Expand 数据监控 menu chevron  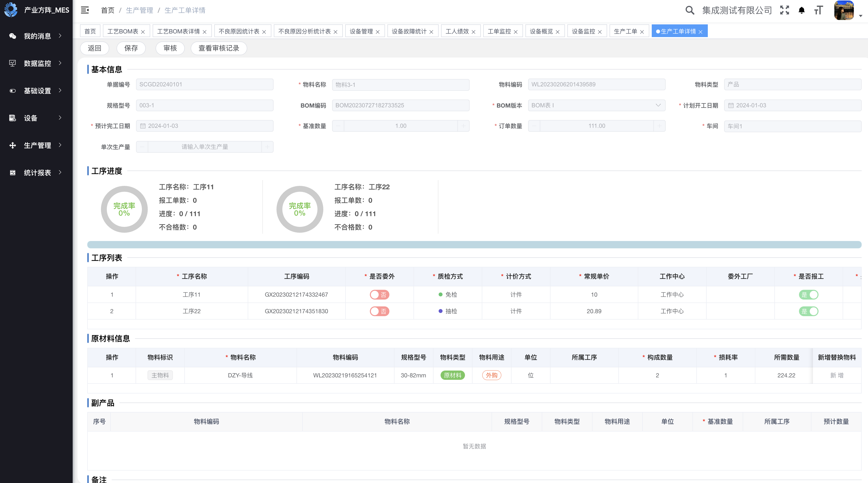coord(60,63)
